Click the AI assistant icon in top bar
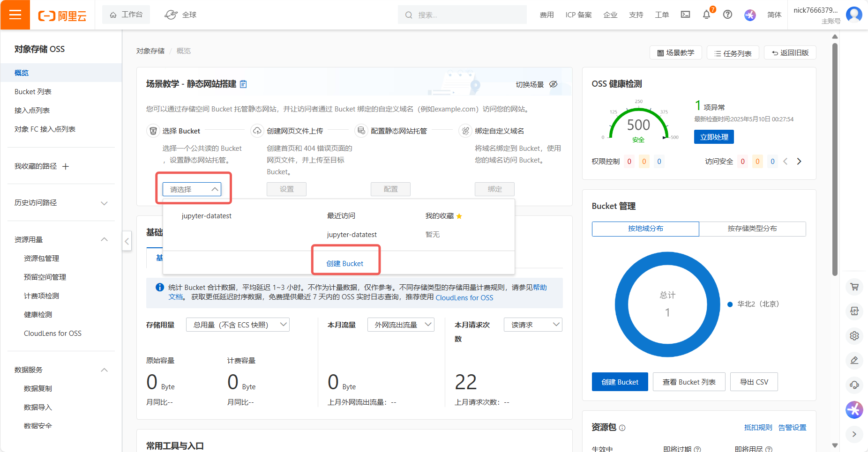Screen dimensions: 868x452 (750, 15)
